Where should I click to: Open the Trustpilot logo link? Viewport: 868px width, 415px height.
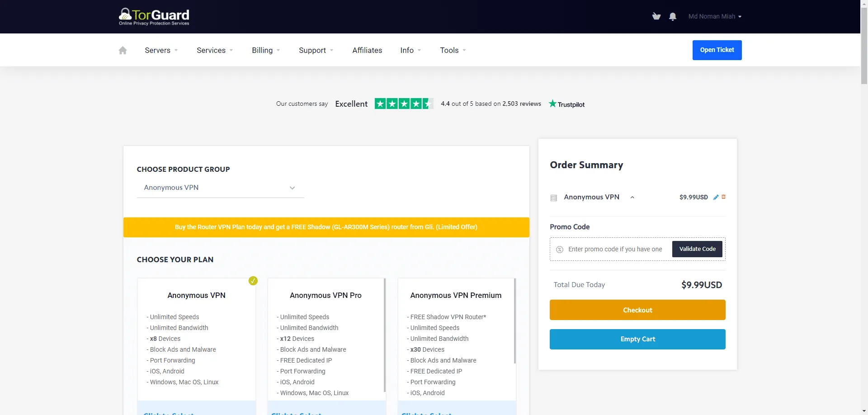coord(566,104)
